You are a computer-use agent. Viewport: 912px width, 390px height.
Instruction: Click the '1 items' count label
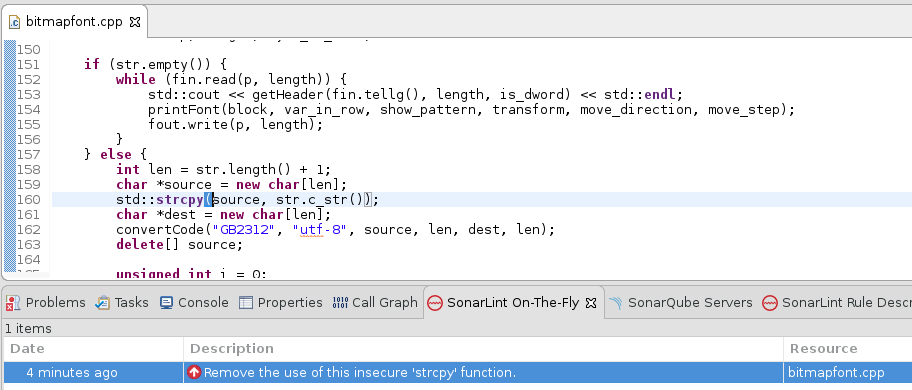(x=28, y=328)
